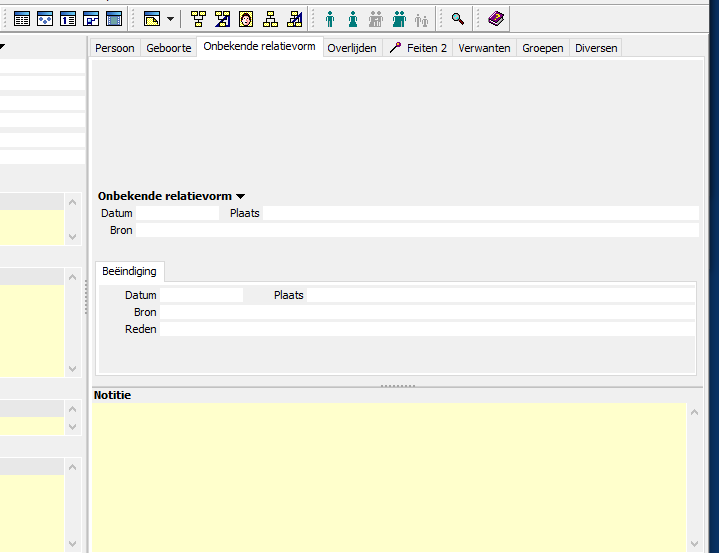Open the dropdown arrow beside window layout icon
Image resolution: width=719 pixels, height=553 pixels.
[x=170, y=19]
